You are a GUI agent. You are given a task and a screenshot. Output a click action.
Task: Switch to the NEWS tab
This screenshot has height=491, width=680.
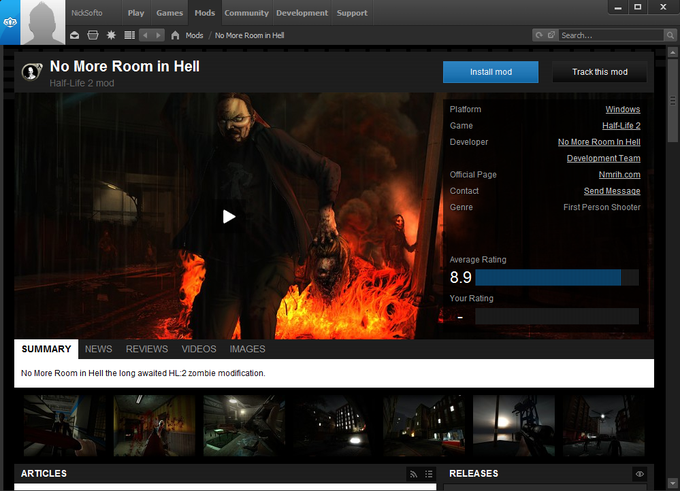tap(98, 349)
